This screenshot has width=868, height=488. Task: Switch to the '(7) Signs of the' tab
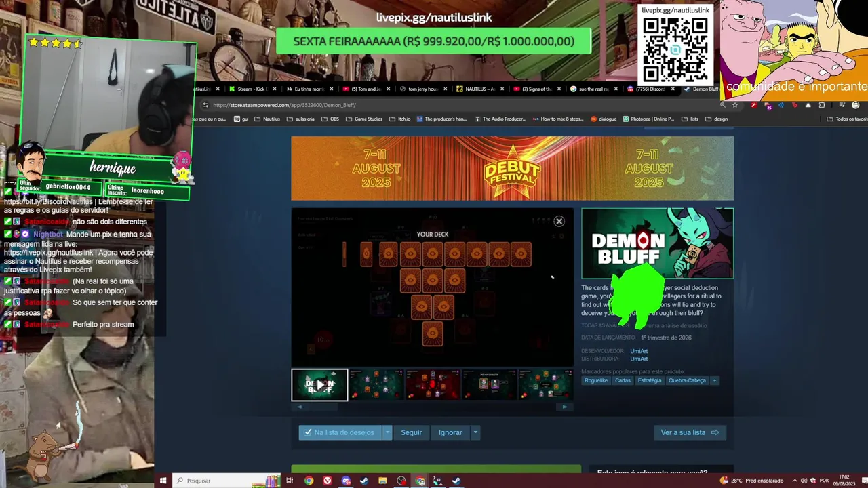coord(537,89)
